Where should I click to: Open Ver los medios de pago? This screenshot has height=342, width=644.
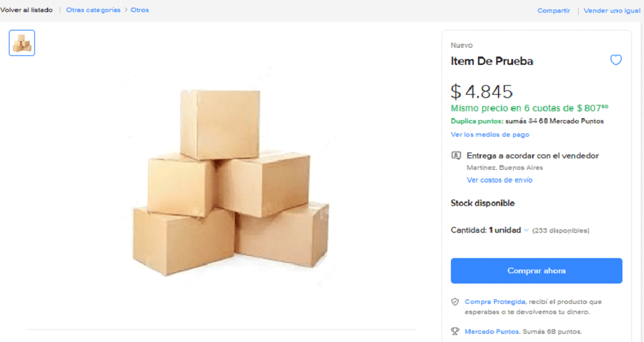pos(490,135)
